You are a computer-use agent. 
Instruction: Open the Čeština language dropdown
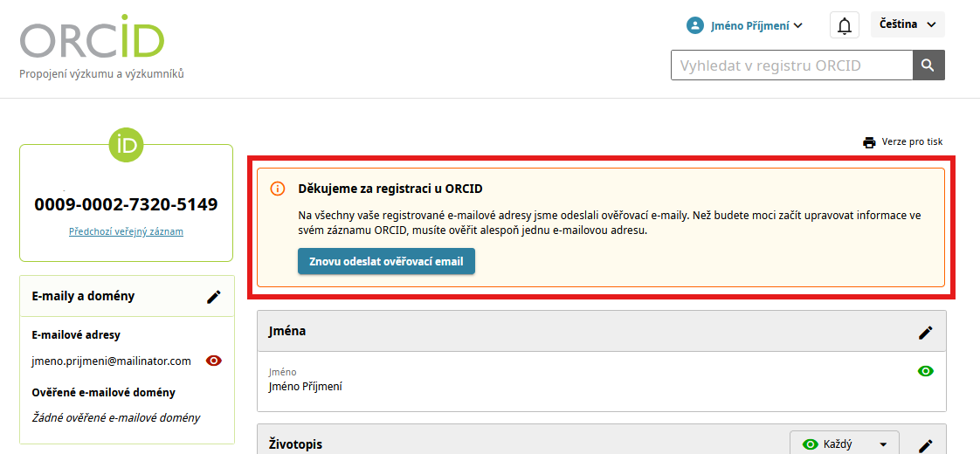(908, 24)
